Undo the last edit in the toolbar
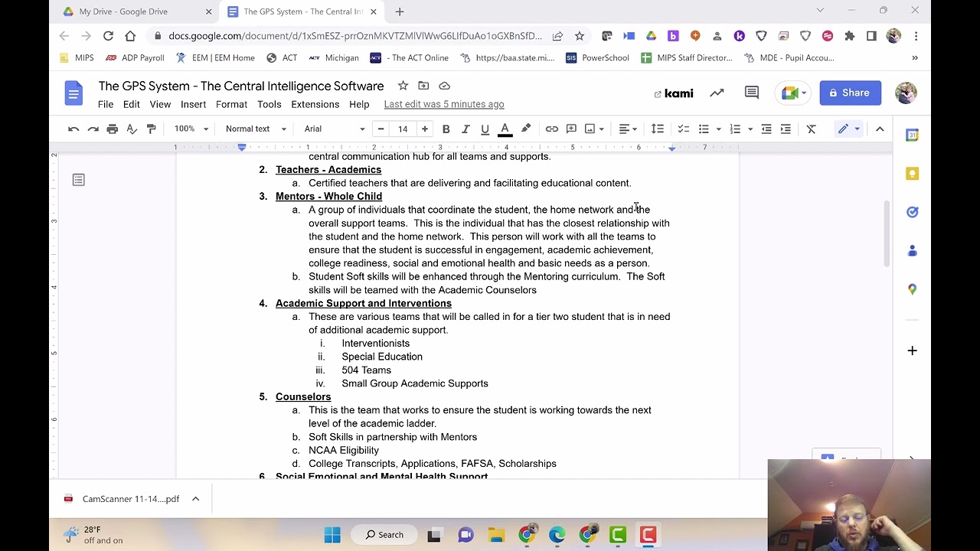 [x=73, y=129]
